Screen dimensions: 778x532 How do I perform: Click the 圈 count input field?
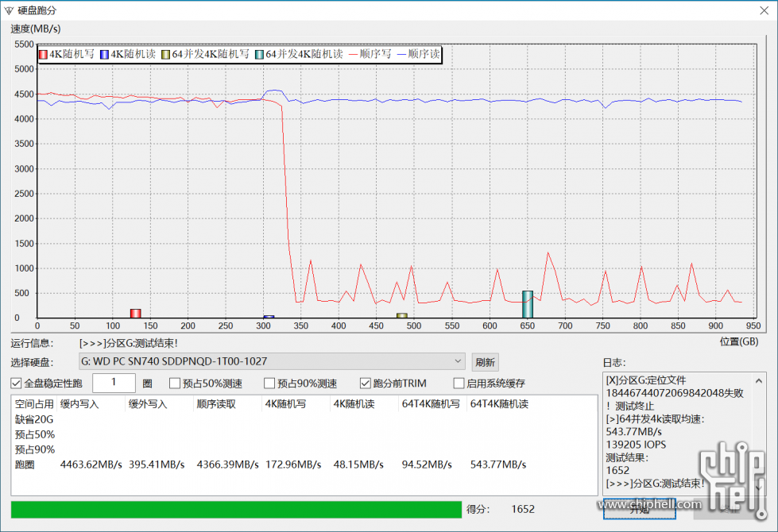point(114,383)
